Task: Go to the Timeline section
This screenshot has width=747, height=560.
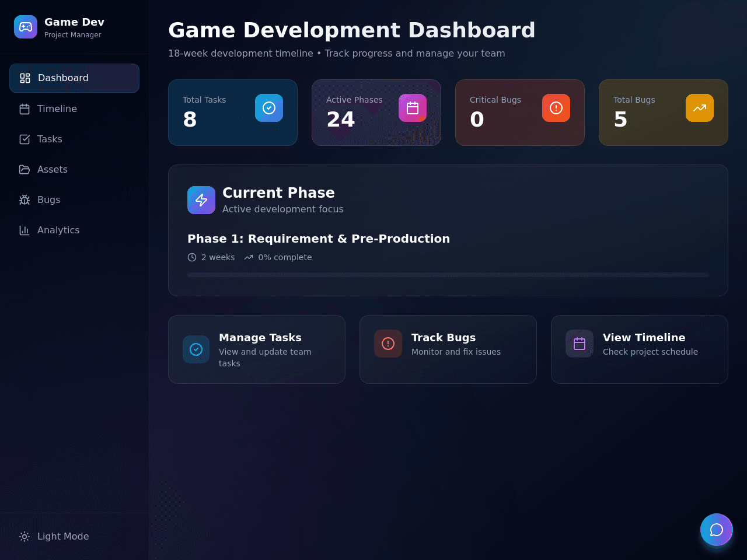Action: tap(74, 109)
